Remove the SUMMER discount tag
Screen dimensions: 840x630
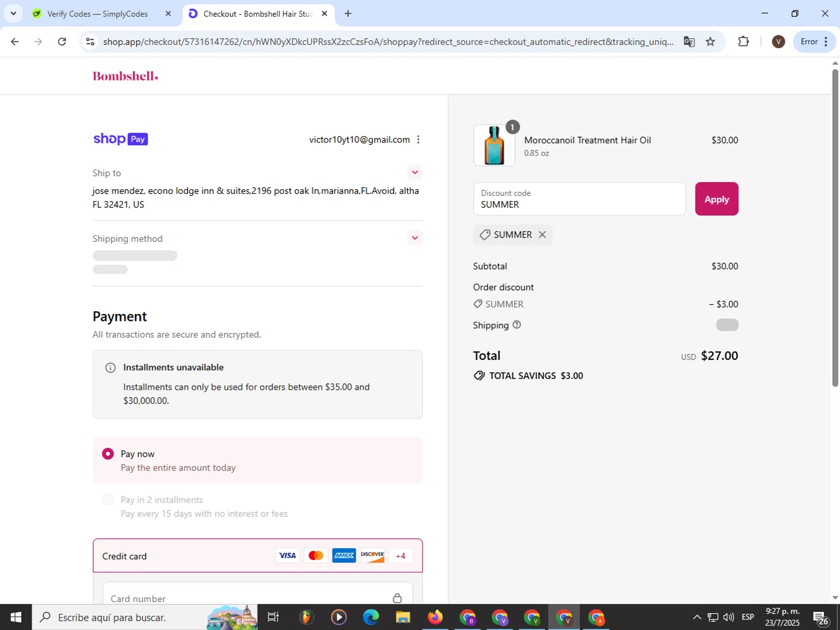click(x=542, y=235)
